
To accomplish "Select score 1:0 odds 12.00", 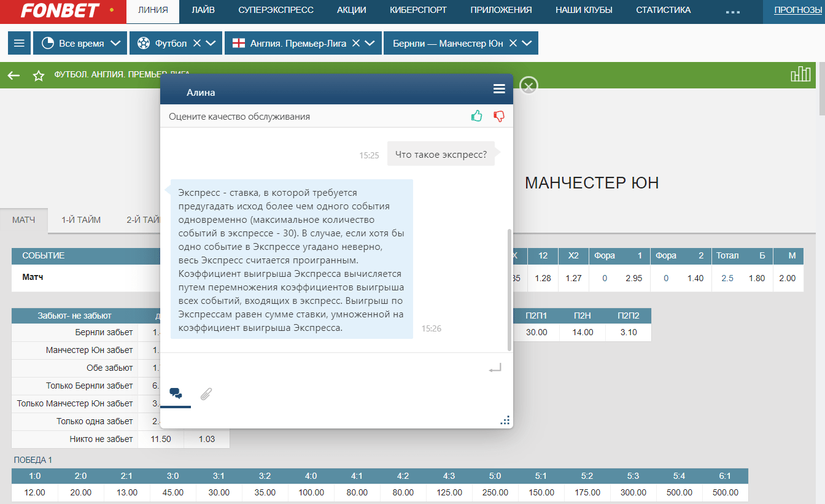I will [34, 492].
